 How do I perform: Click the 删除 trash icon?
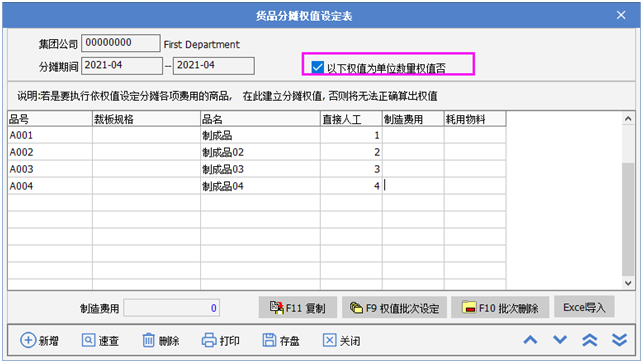[x=148, y=340]
